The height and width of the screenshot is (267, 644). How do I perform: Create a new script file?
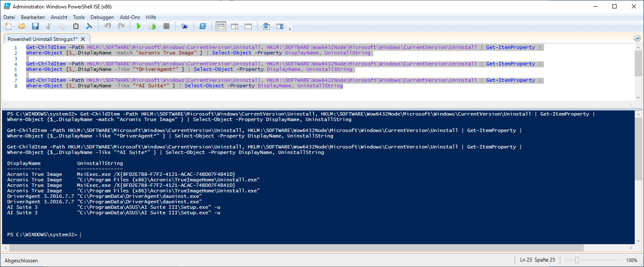coord(8,27)
